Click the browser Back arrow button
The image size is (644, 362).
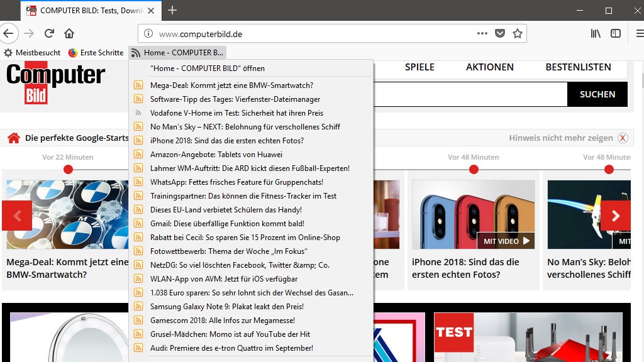pyautogui.click(x=8, y=33)
